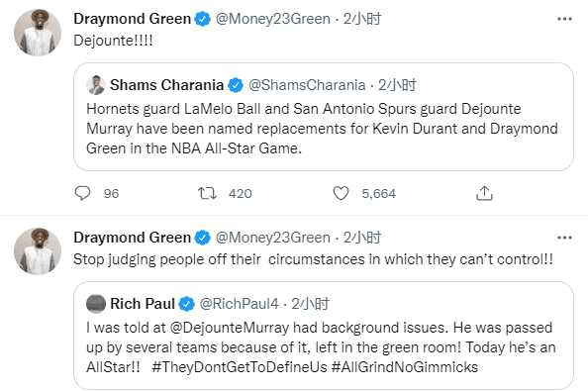
Task: Click Rich Paul's verified badge
Action: [186, 304]
